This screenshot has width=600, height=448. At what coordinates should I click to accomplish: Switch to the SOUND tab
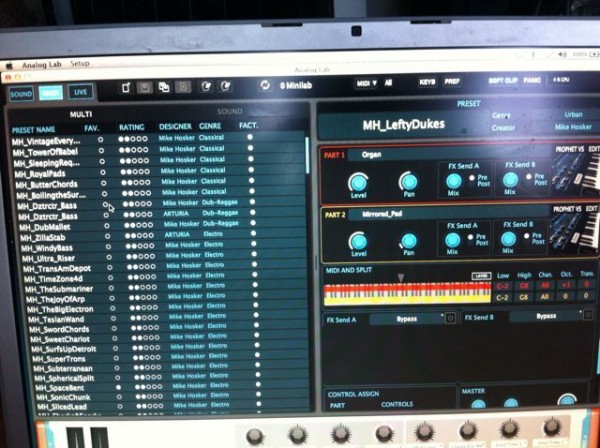pos(21,93)
